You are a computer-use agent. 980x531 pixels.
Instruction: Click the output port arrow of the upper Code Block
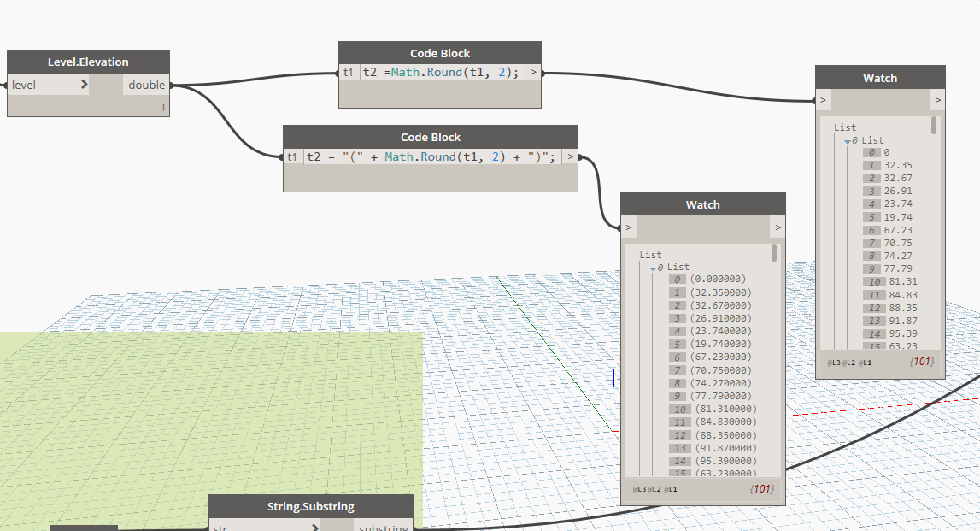[x=533, y=72]
